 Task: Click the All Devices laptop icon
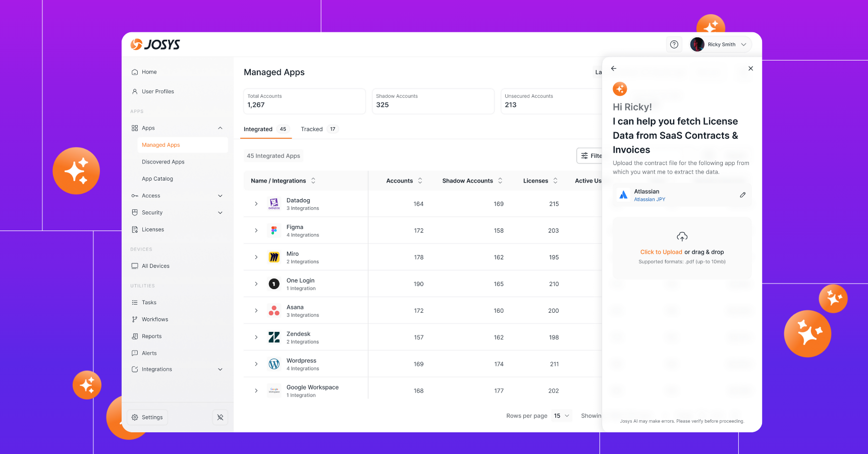pos(135,266)
